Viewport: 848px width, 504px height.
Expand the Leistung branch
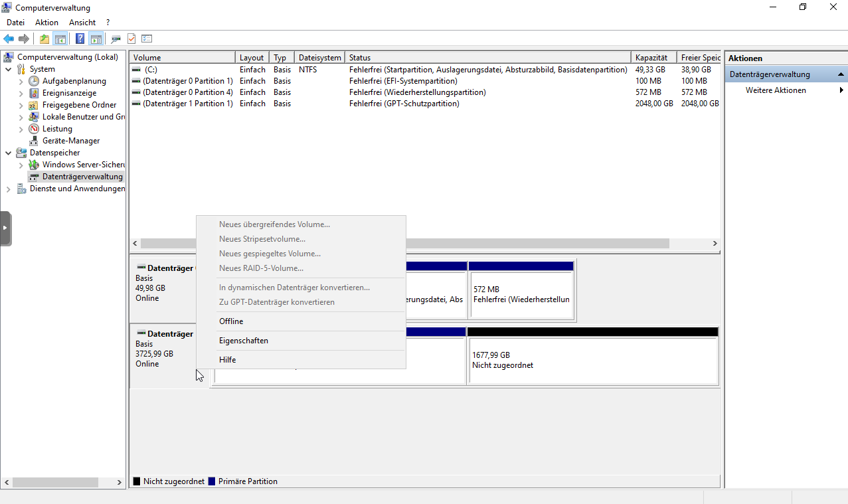pos(21,129)
